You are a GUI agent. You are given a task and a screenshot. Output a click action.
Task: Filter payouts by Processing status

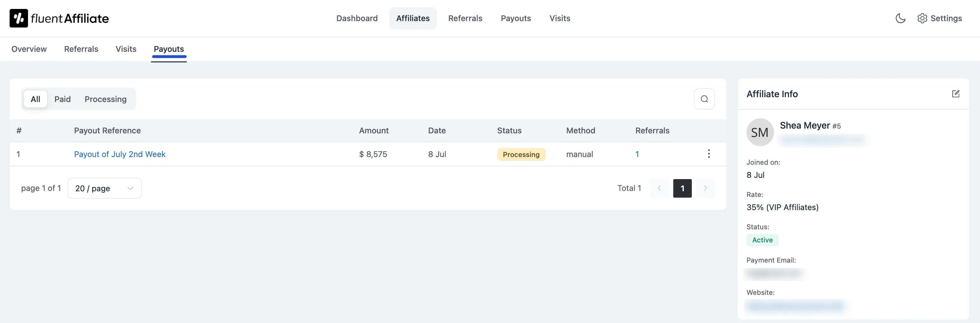pyautogui.click(x=105, y=99)
